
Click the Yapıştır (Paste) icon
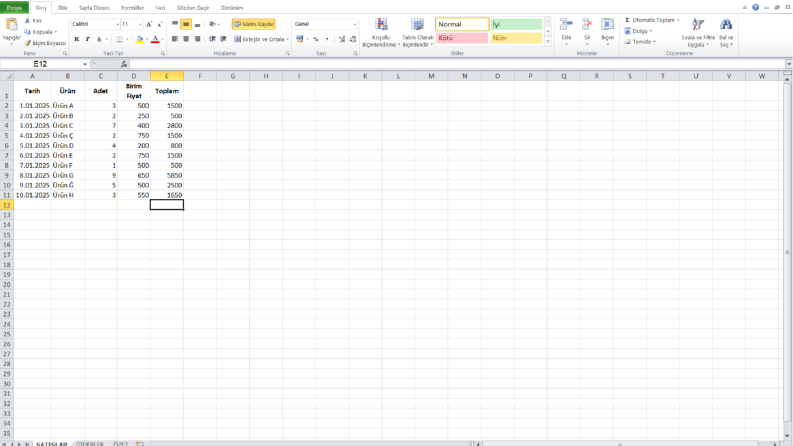pyautogui.click(x=11, y=24)
